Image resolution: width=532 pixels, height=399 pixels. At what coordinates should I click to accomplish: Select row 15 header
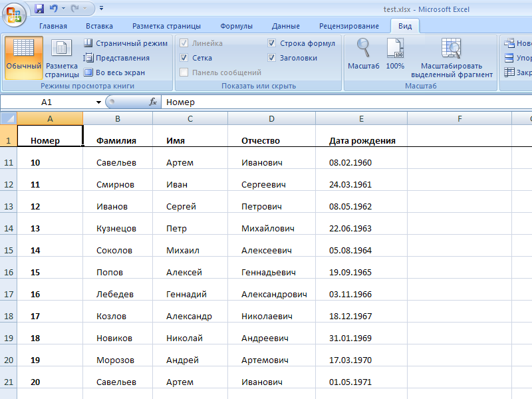point(9,245)
